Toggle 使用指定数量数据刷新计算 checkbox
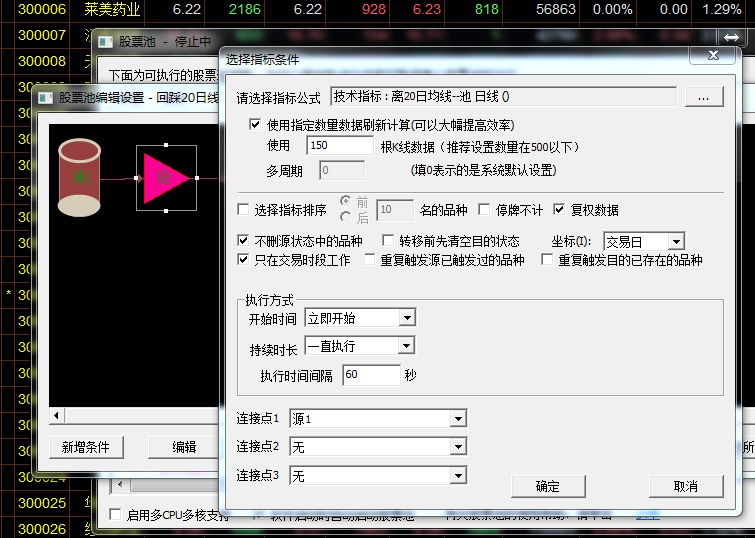Image resolution: width=755 pixels, height=538 pixels. coord(254,125)
